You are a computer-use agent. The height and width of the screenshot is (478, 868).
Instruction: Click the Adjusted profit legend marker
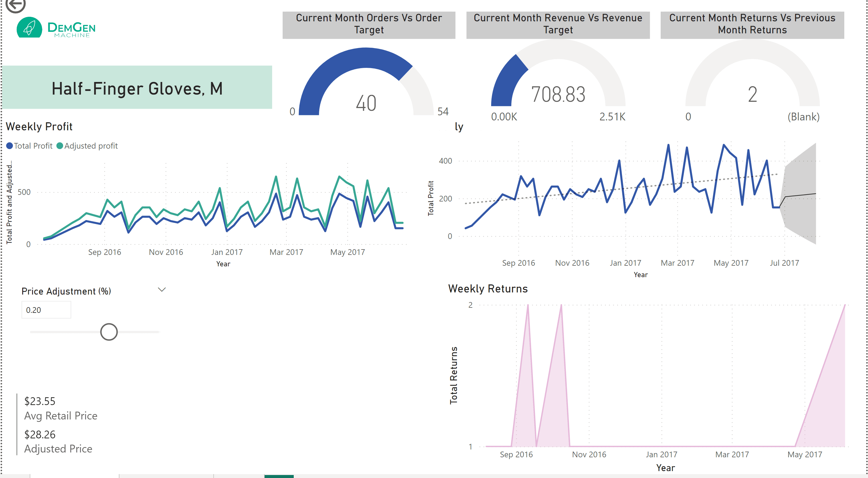60,146
